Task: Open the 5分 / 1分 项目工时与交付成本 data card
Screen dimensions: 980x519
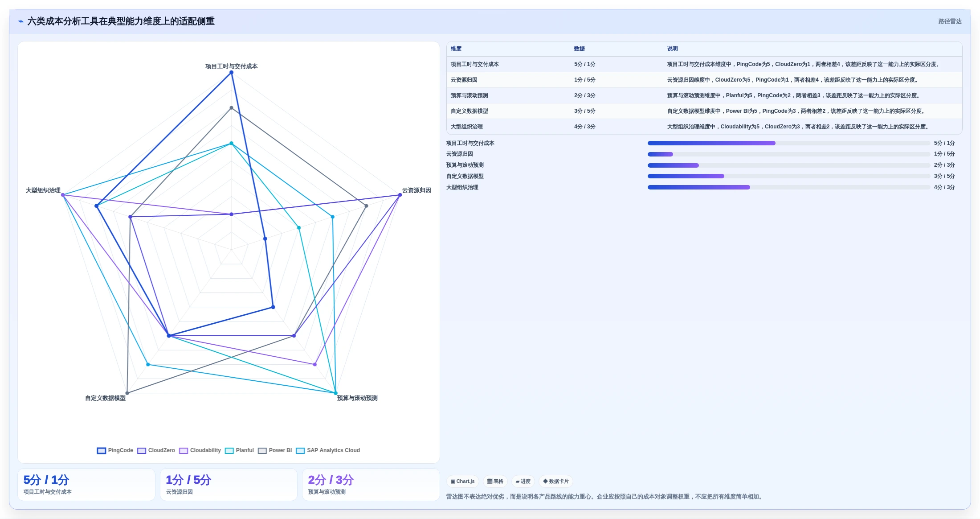Action: (86, 485)
